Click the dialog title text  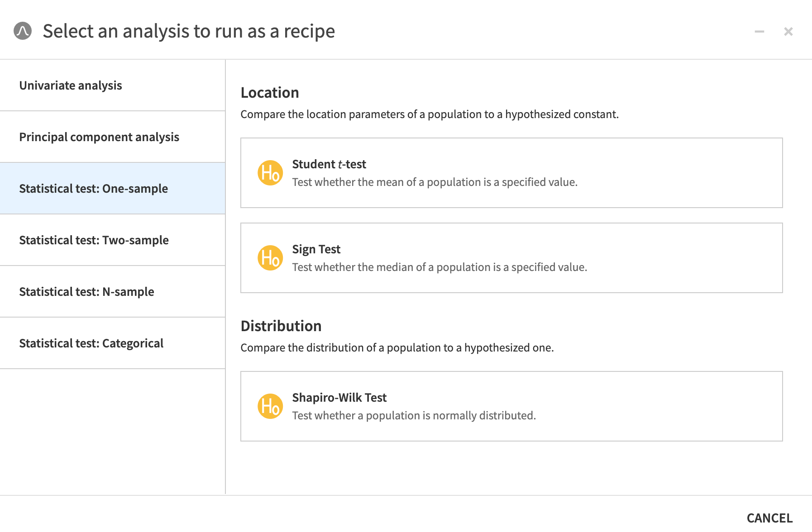click(189, 31)
